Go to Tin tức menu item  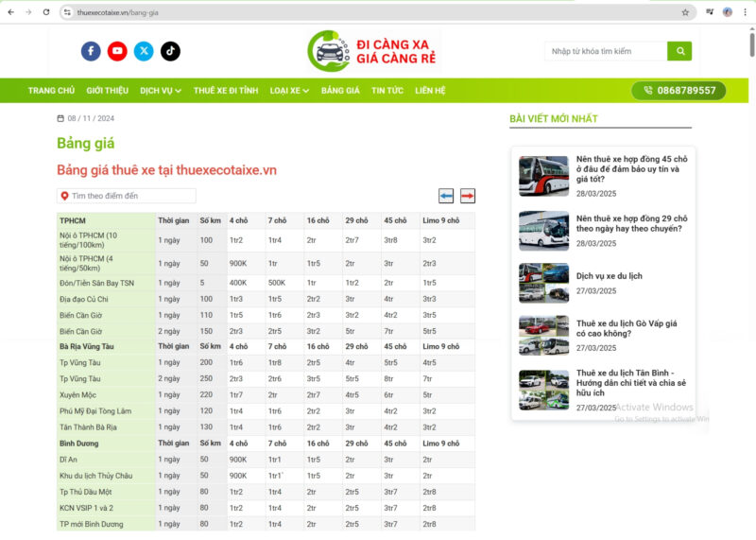387,91
